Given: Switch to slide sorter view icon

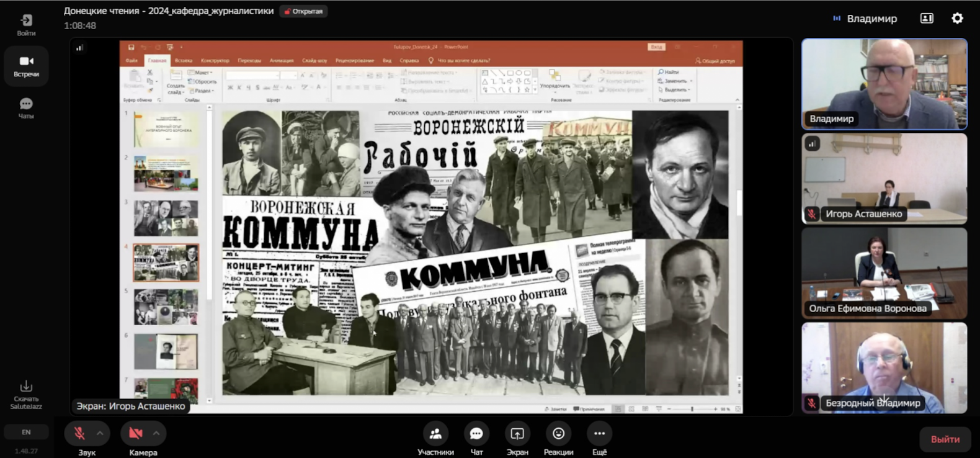Looking at the screenshot, I should (x=631, y=409).
